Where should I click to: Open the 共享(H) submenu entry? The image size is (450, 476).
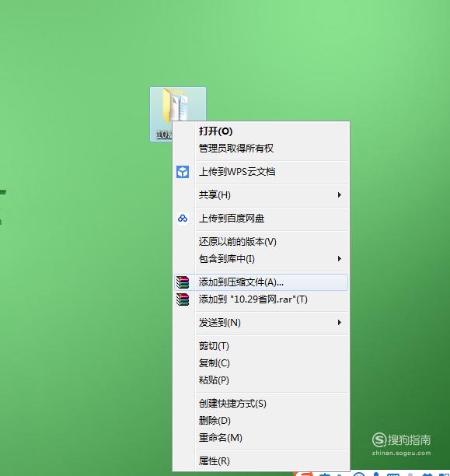tap(261, 195)
